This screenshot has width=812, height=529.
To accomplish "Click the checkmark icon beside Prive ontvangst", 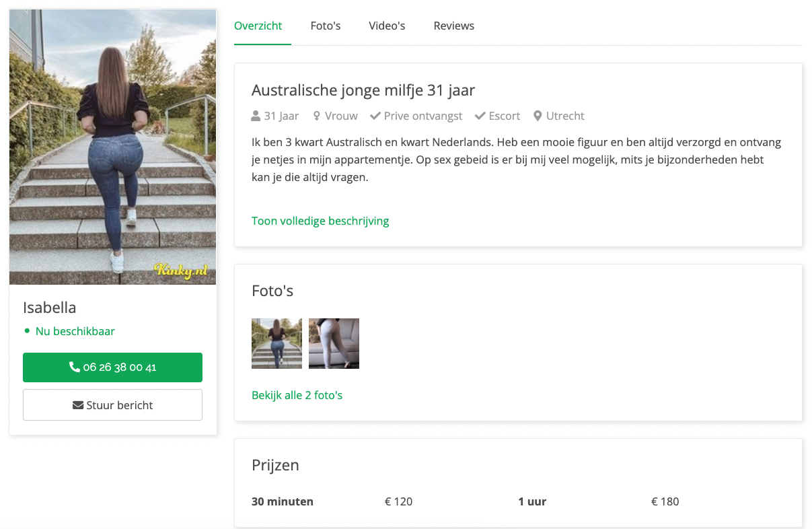I will pos(375,116).
